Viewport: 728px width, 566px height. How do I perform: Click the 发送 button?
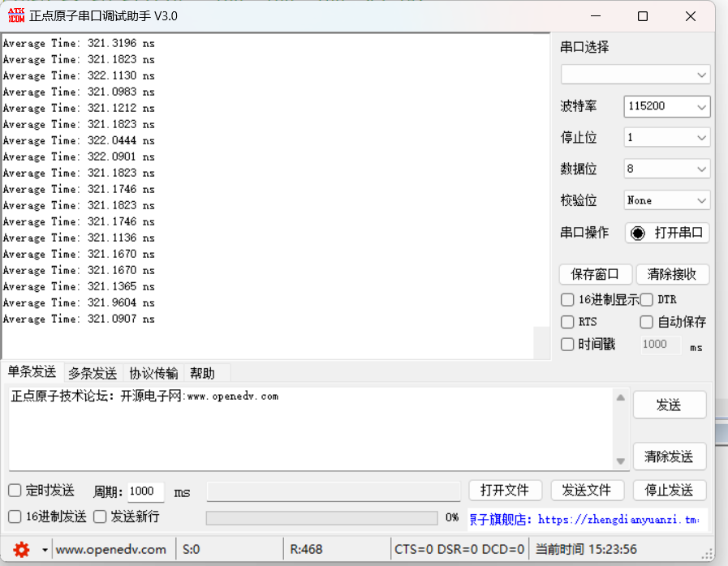pos(669,405)
